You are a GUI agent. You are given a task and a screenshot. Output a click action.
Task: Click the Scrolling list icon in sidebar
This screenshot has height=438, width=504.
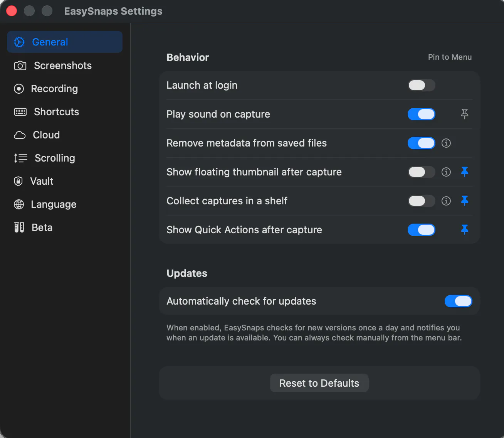(20, 158)
